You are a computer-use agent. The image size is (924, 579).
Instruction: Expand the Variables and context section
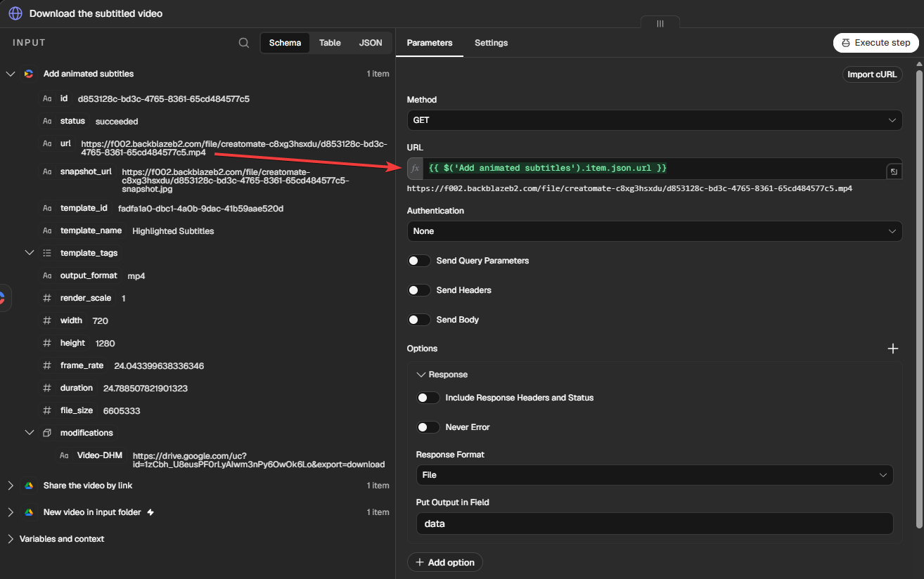11,539
